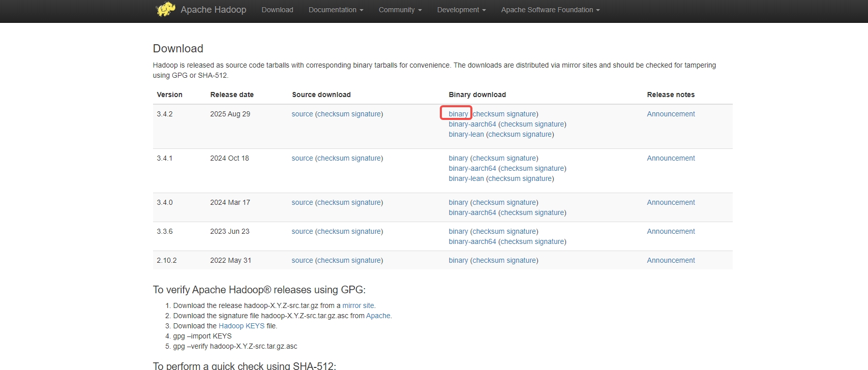
Task: Click the '2025 Aug 29' release date
Action: click(x=230, y=114)
